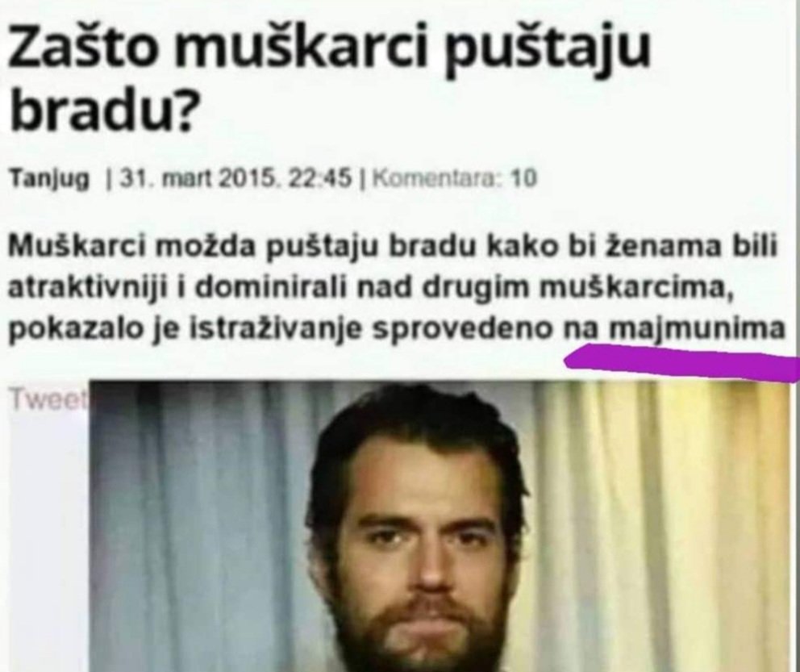Click the Tweet share button
800x672 pixels.
(x=48, y=399)
